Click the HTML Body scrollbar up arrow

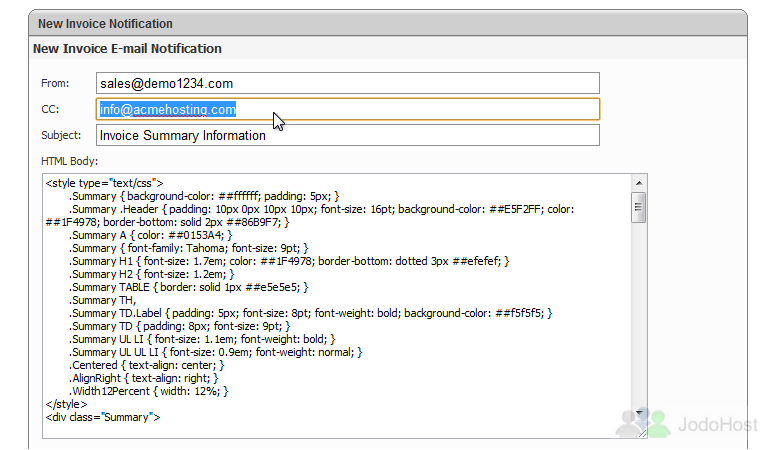pyautogui.click(x=639, y=183)
